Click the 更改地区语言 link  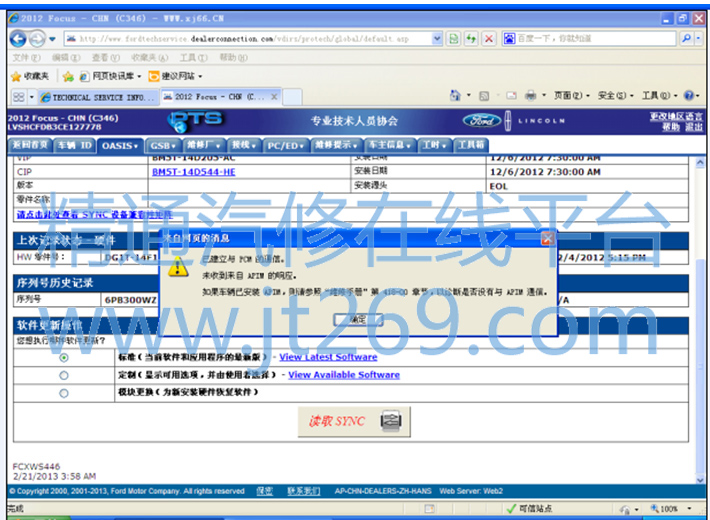pos(676,116)
